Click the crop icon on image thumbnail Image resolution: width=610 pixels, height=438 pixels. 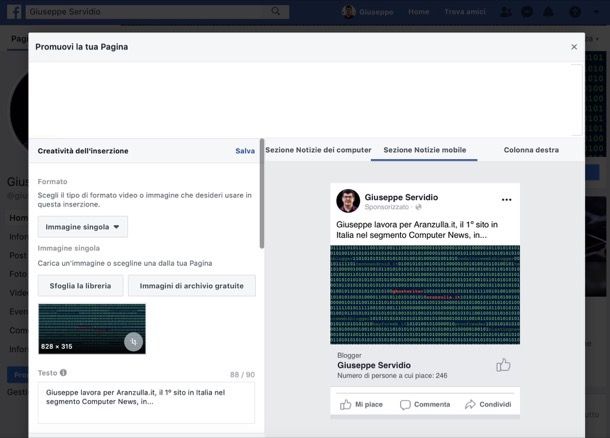[x=133, y=342]
